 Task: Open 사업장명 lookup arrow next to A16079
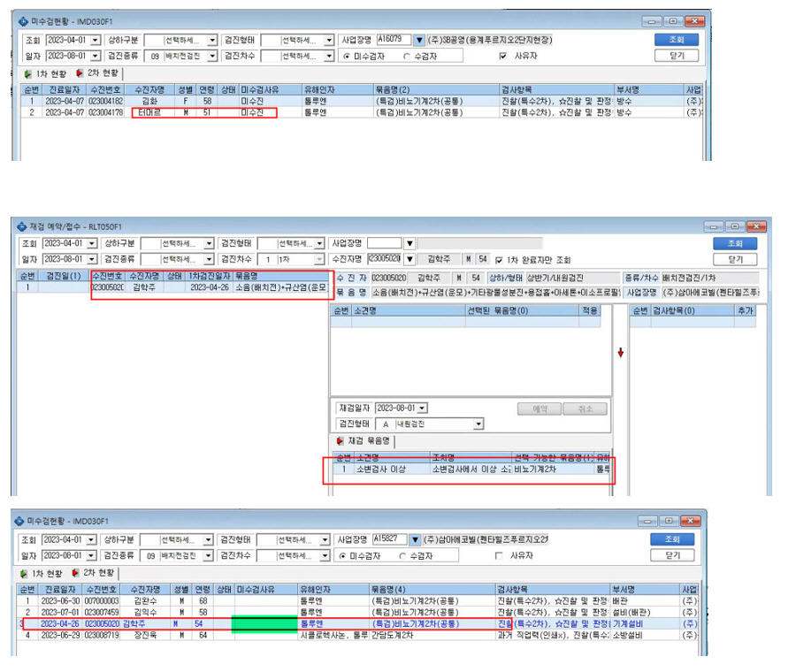[419, 40]
